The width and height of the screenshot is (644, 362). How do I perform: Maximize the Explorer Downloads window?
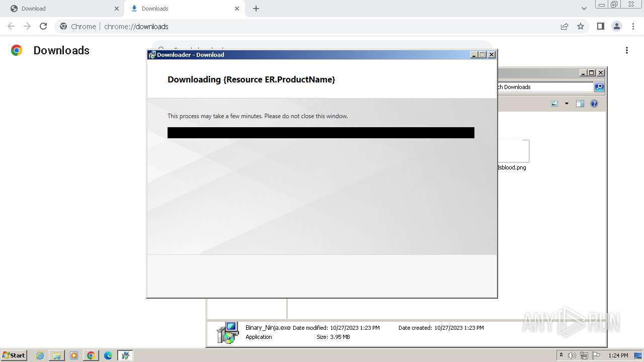(x=592, y=73)
